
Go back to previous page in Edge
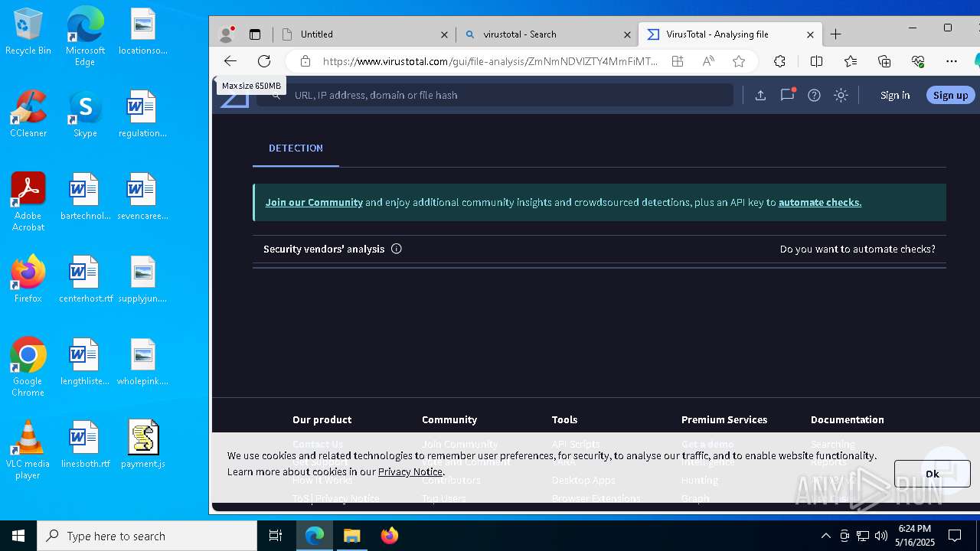coord(230,61)
